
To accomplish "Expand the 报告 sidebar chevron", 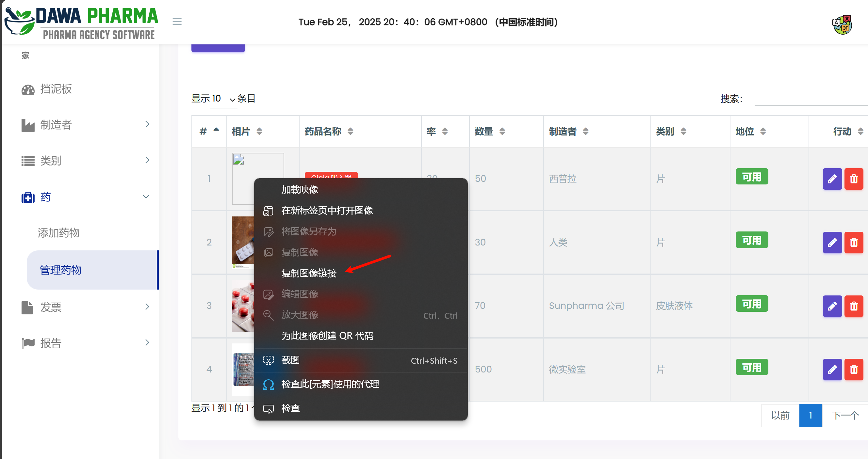I will pos(147,343).
